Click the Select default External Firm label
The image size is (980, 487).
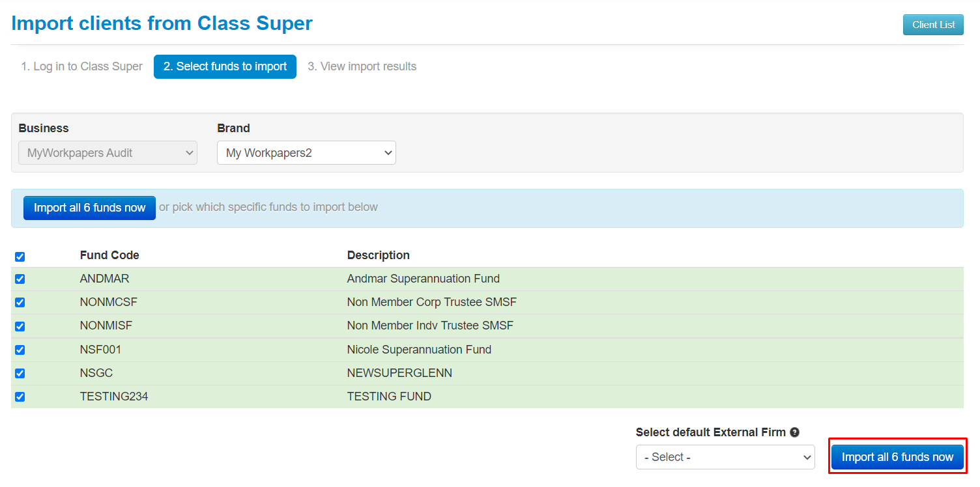coord(711,432)
